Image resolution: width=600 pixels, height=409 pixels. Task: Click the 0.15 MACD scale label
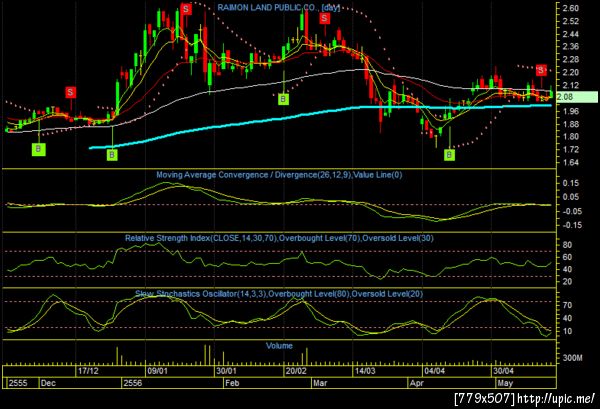(x=571, y=183)
